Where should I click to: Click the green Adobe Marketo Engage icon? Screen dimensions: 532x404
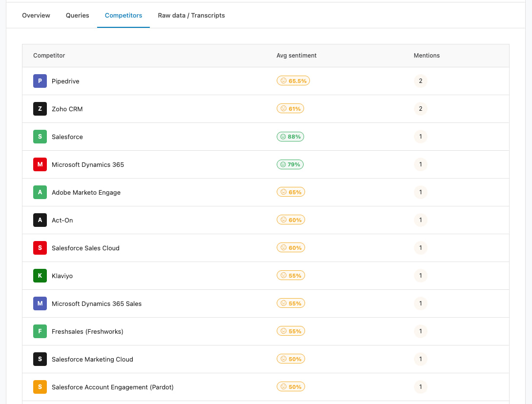click(40, 192)
